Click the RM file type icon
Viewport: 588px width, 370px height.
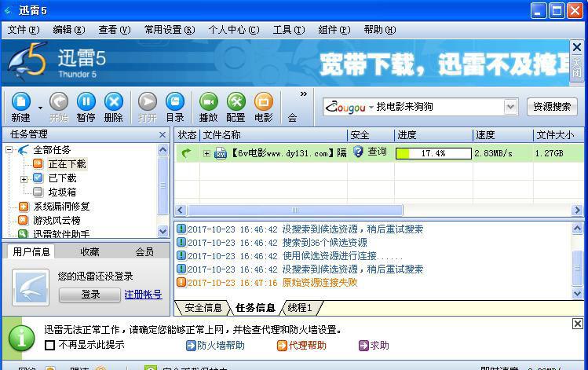tap(221, 153)
